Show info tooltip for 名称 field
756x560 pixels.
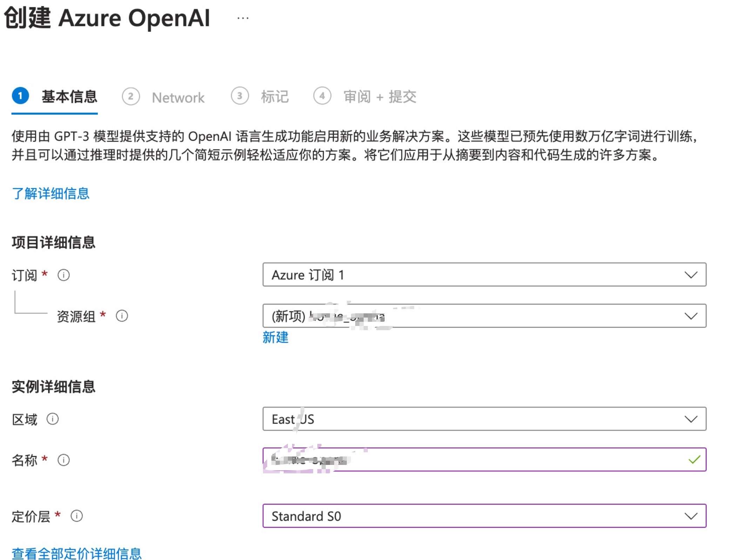63,460
